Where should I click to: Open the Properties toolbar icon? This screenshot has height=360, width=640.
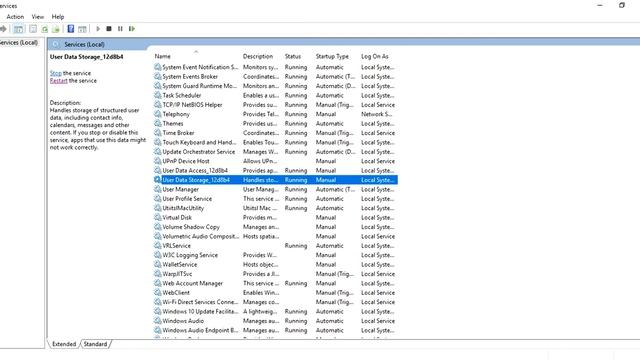(33, 29)
